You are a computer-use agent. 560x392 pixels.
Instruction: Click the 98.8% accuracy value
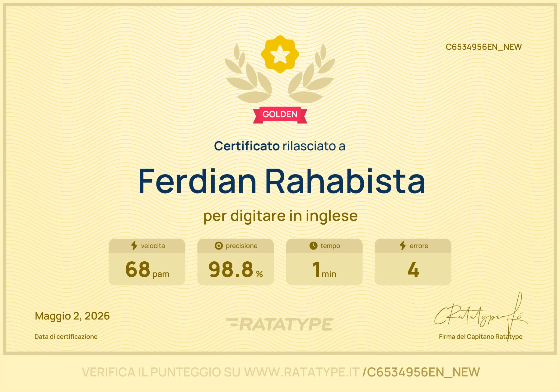point(236,270)
